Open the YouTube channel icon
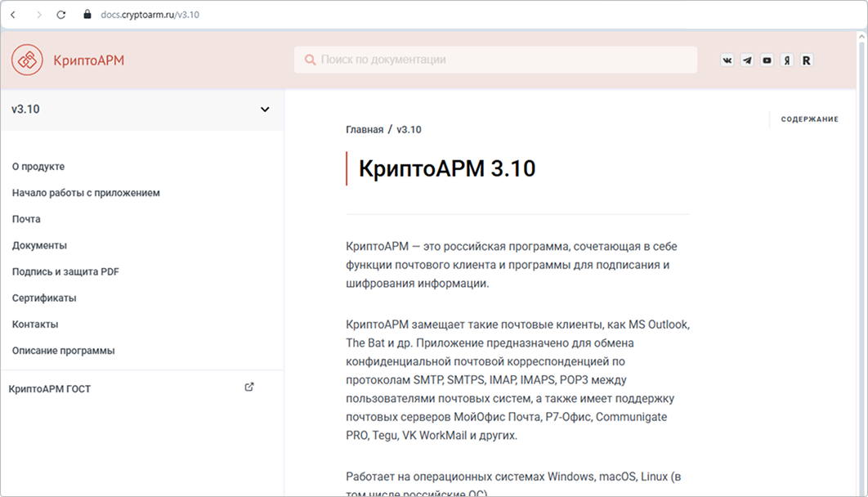 coord(767,60)
